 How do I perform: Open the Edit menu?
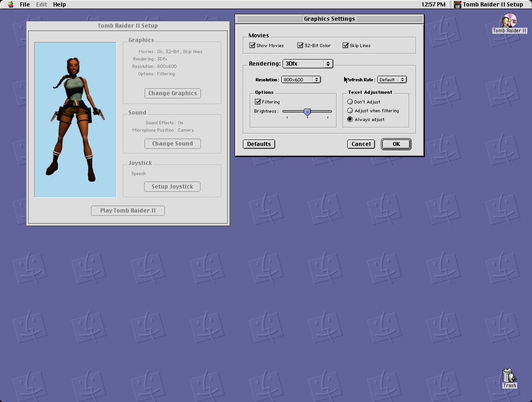click(x=42, y=5)
